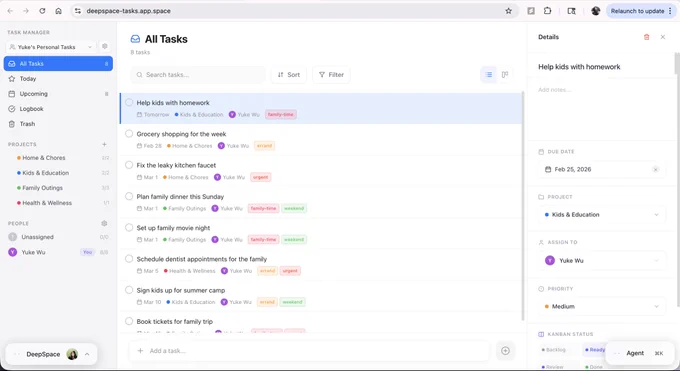This screenshot has width=680, height=371.
Task: Click the Add a task input
Action: [x=310, y=351]
